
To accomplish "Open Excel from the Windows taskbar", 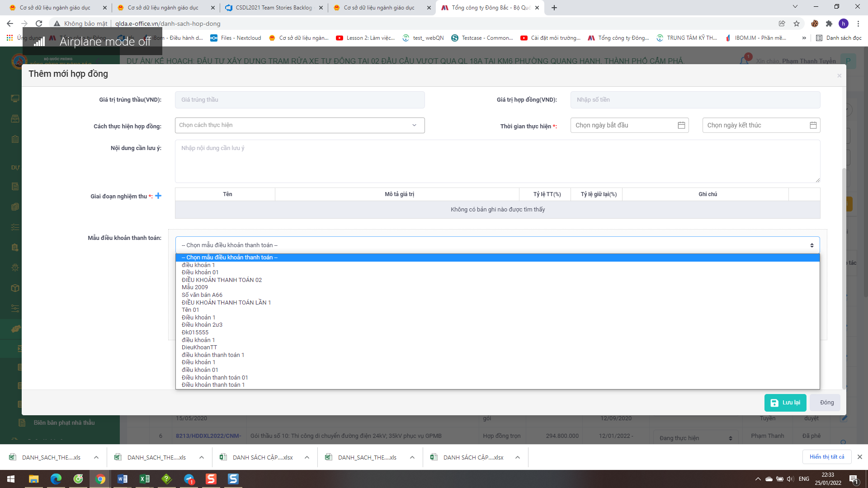I will tap(145, 479).
